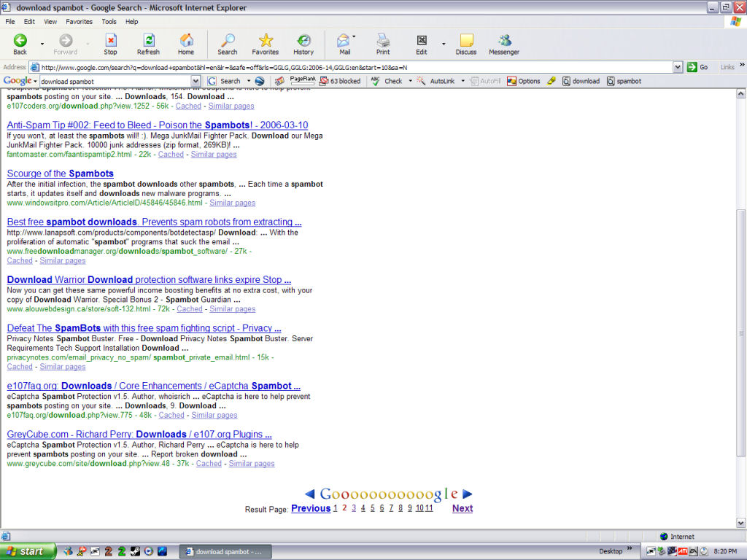Open the AutoLink button dropdown arrow
Screen dimensions: 747x560
pyautogui.click(x=462, y=81)
